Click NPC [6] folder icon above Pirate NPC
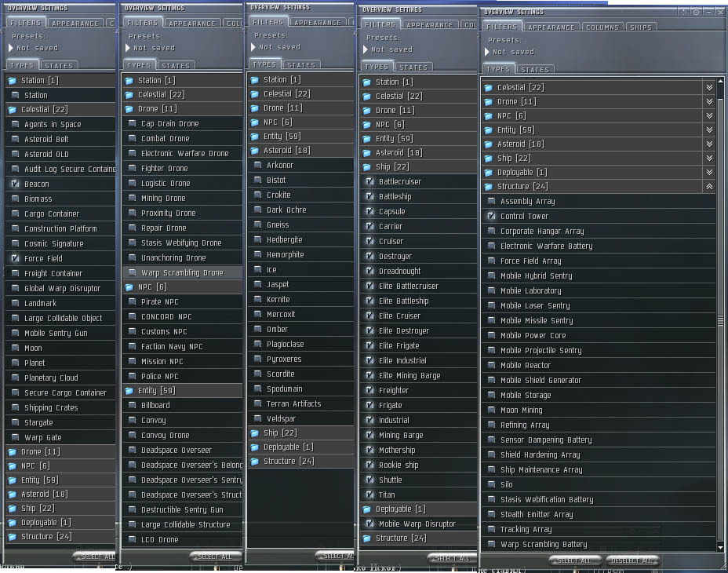 (129, 287)
